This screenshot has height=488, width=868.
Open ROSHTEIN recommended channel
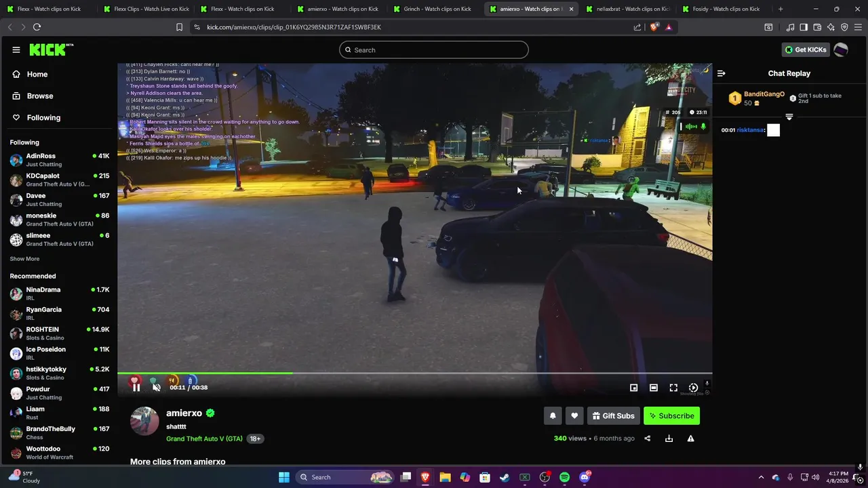[59, 333]
